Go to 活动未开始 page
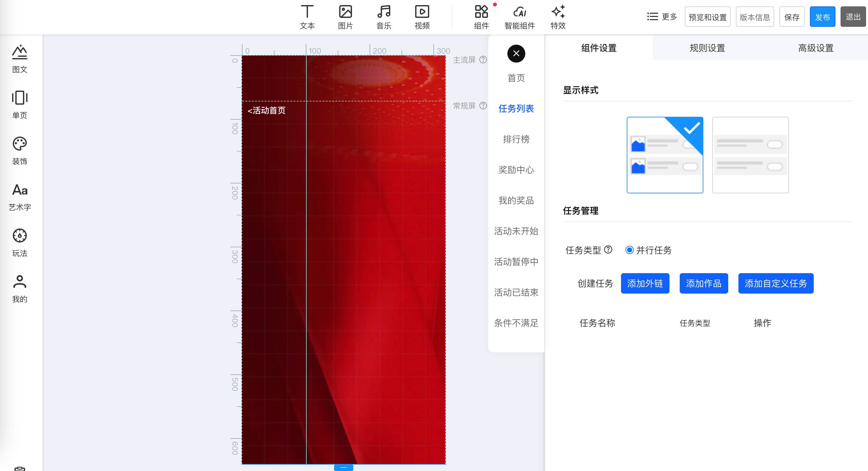Image resolution: width=868 pixels, height=471 pixels. 516,231
